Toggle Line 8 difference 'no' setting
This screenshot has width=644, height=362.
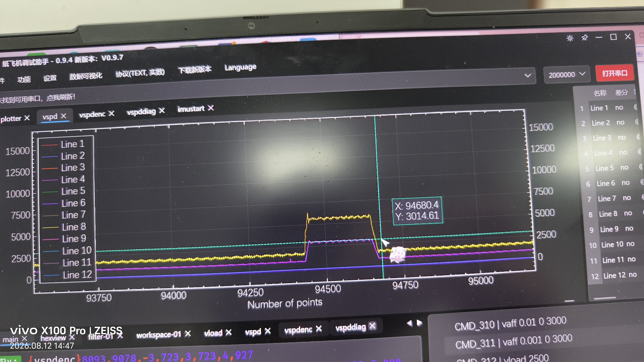pyautogui.click(x=628, y=213)
